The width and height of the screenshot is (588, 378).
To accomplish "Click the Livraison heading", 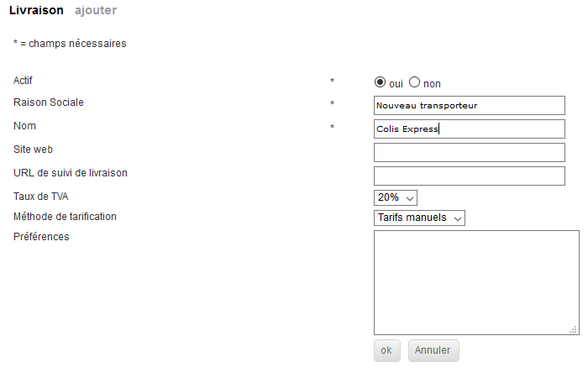I will point(36,10).
